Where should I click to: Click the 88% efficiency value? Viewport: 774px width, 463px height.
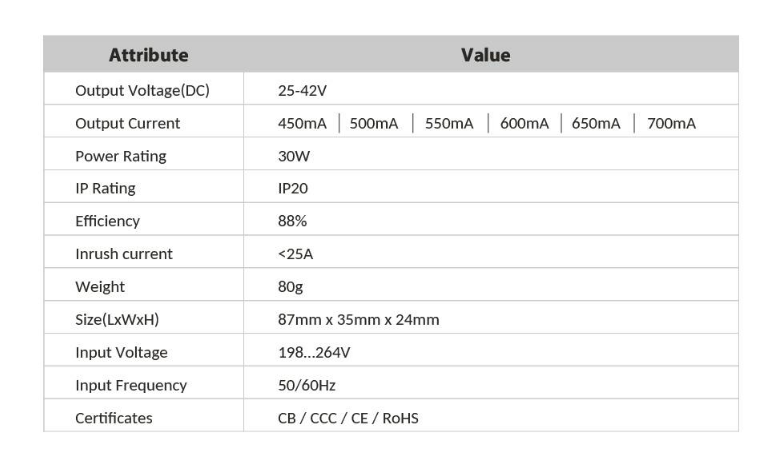click(292, 221)
